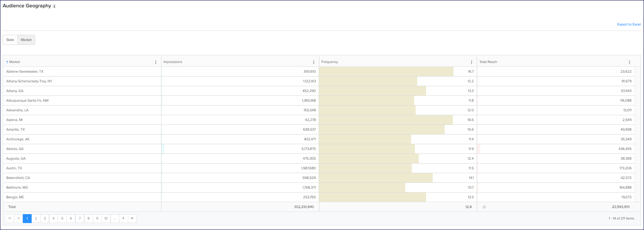Select the Alpena, MI market

tap(14, 120)
